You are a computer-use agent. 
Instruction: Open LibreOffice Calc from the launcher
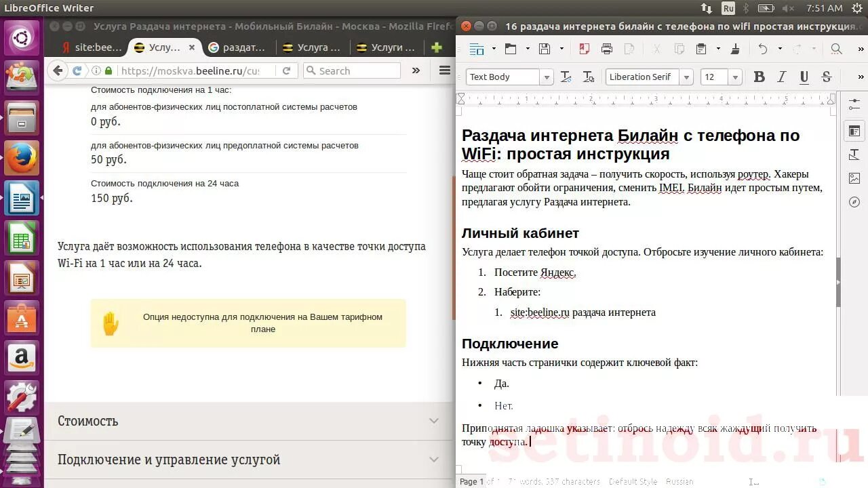[x=22, y=238]
